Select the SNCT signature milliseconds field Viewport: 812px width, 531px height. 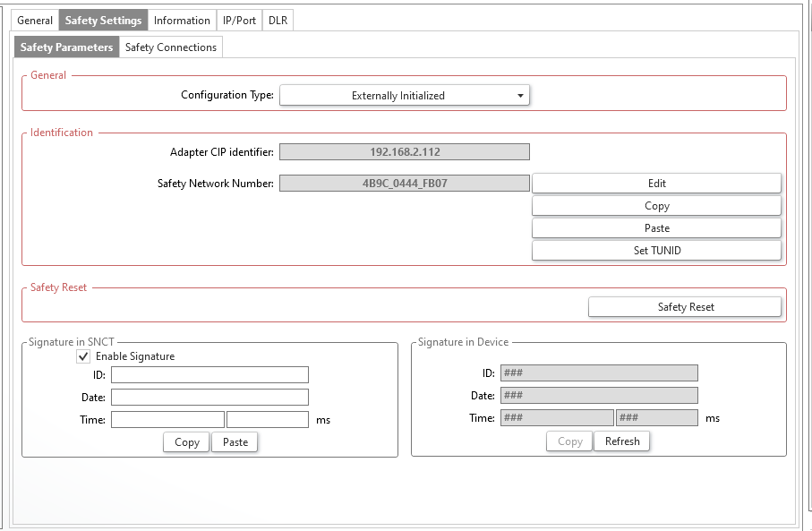tap(267, 419)
